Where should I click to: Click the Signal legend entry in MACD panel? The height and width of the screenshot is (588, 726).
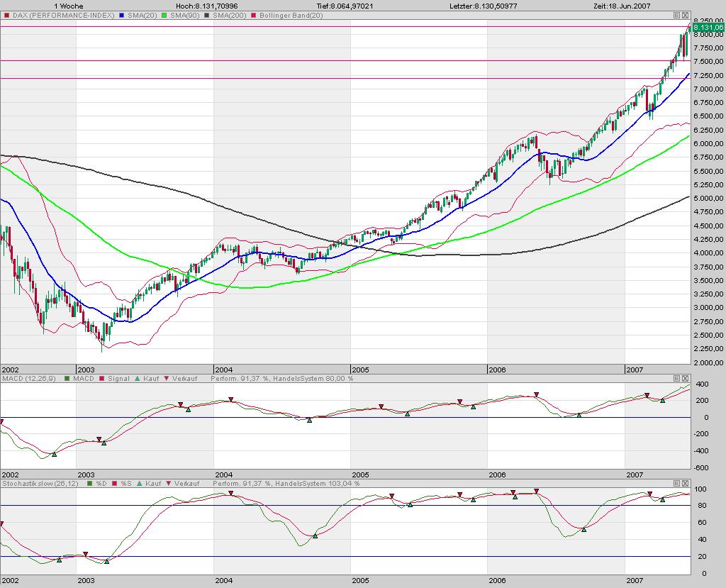(x=114, y=379)
